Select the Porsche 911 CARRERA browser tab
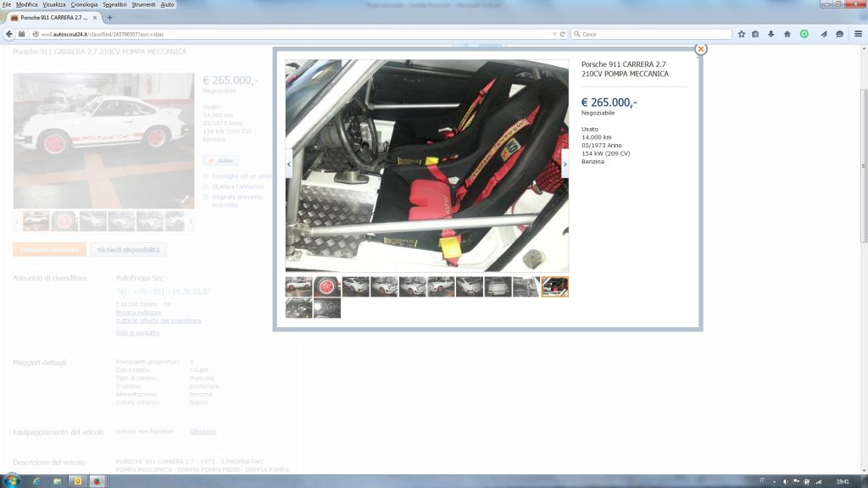Screen dimensions: 868x488 point(53,18)
